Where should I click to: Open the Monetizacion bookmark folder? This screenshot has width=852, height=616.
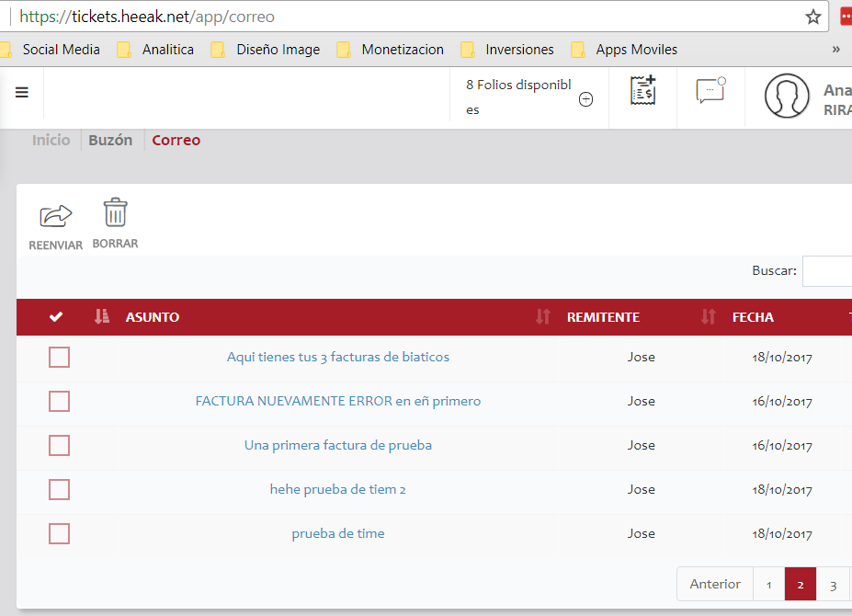[x=391, y=50]
